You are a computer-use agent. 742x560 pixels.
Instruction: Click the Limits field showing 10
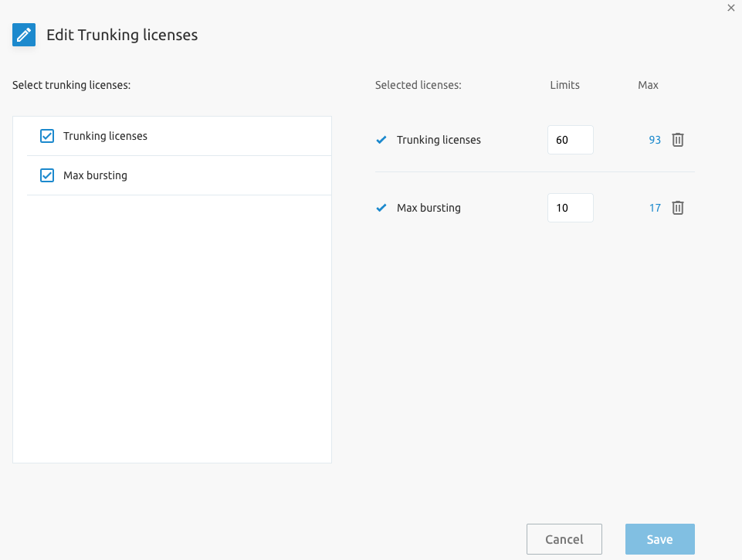[x=570, y=208]
